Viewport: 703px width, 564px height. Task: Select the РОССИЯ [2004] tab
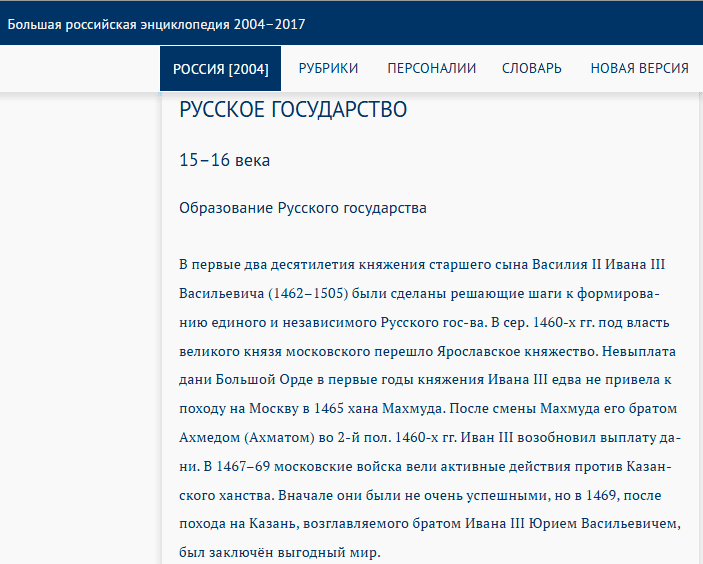[221, 68]
